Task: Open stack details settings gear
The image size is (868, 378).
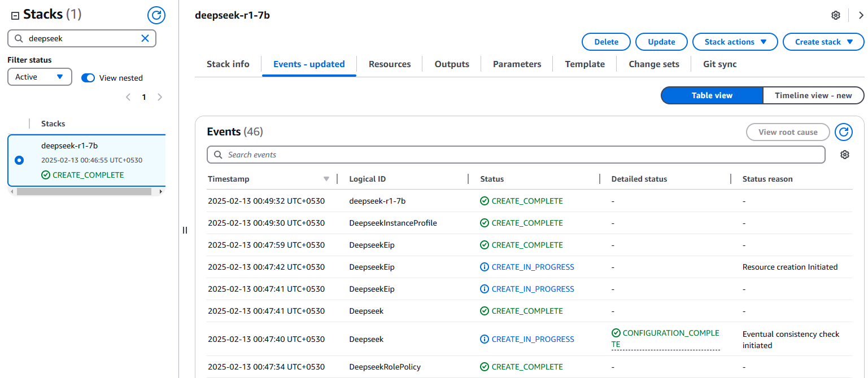Action: coord(836,15)
